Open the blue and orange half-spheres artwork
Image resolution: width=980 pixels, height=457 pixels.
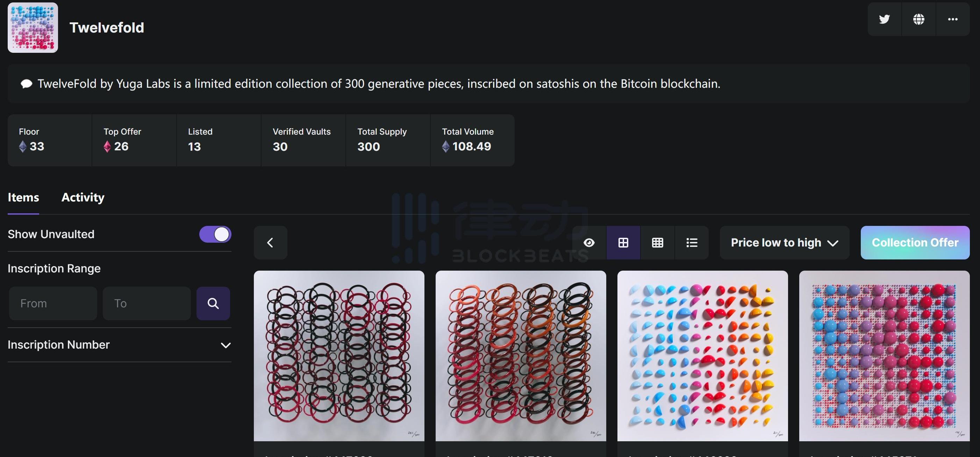pyautogui.click(x=702, y=356)
